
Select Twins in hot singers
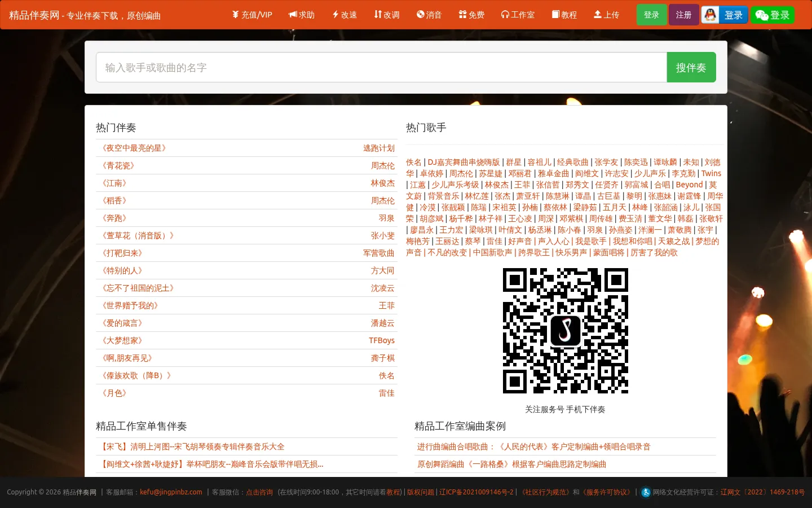[x=711, y=173]
